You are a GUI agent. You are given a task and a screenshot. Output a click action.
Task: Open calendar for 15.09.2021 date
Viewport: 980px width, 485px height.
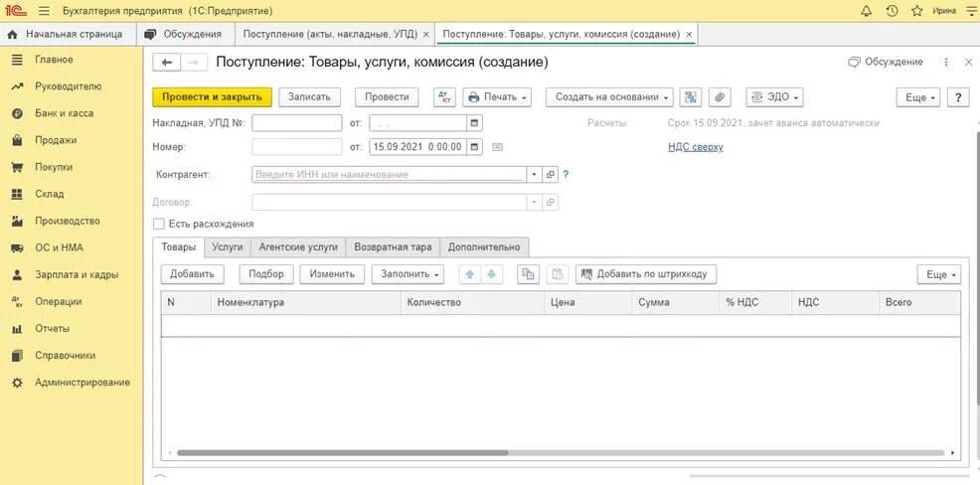[x=475, y=147]
